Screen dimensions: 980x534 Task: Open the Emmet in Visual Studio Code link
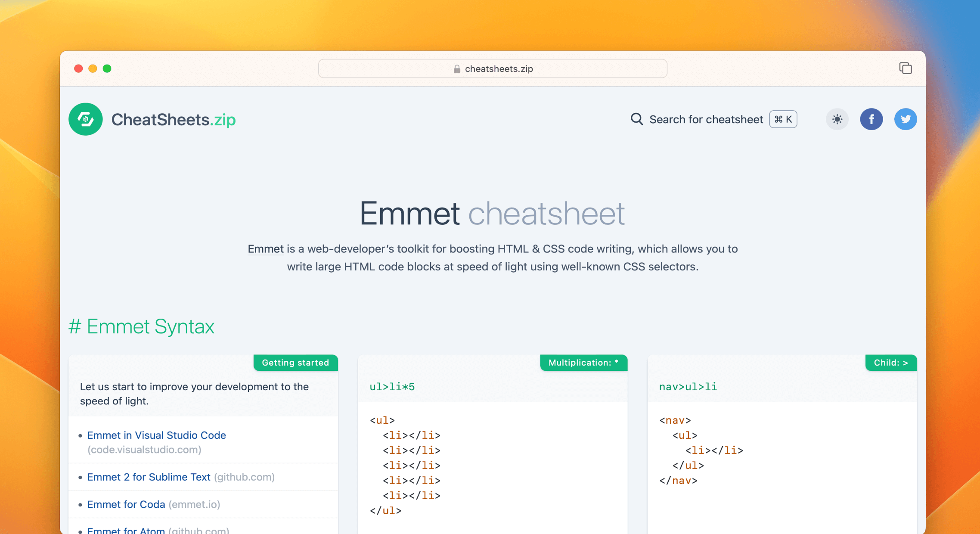[156, 435]
